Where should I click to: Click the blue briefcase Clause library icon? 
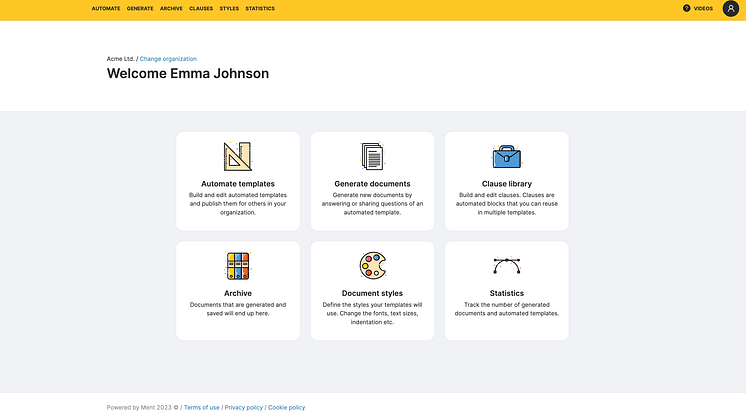point(506,156)
